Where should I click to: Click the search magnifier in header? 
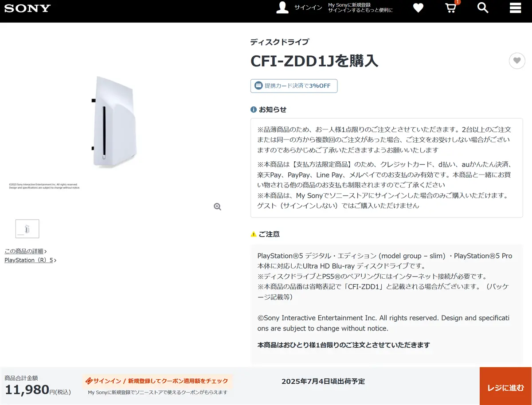pos(483,8)
